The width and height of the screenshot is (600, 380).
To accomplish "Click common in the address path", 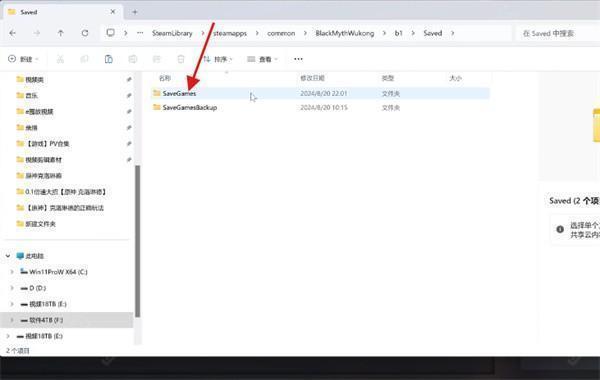I will [x=281, y=33].
